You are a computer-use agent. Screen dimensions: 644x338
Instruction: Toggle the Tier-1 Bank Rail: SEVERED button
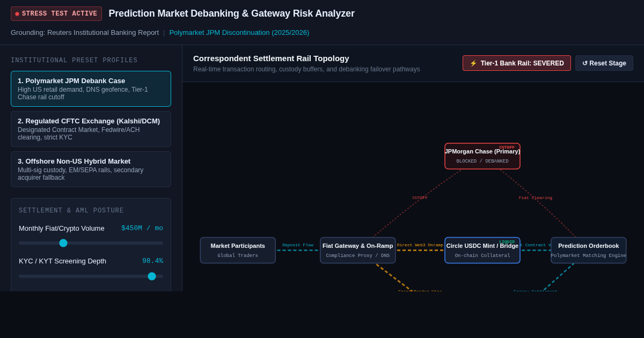[x=517, y=63]
